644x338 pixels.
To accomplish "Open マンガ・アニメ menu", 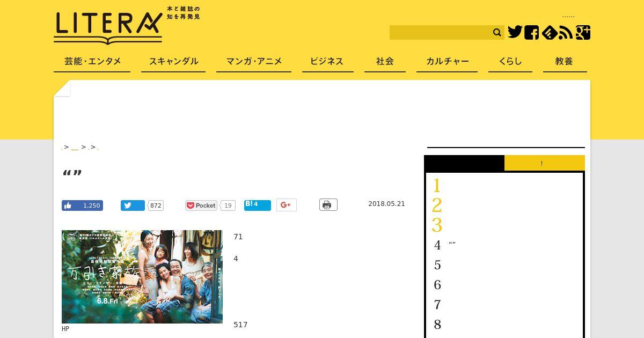I will 254,61.
